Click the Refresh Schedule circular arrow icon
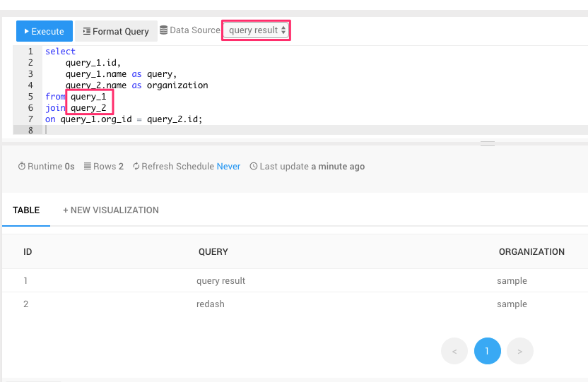The image size is (588, 382). coord(136,167)
